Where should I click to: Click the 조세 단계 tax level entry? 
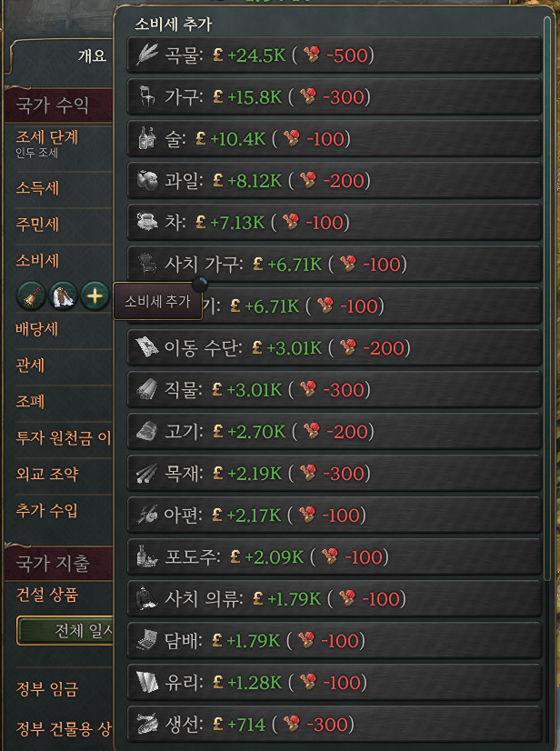(x=47, y=137)
